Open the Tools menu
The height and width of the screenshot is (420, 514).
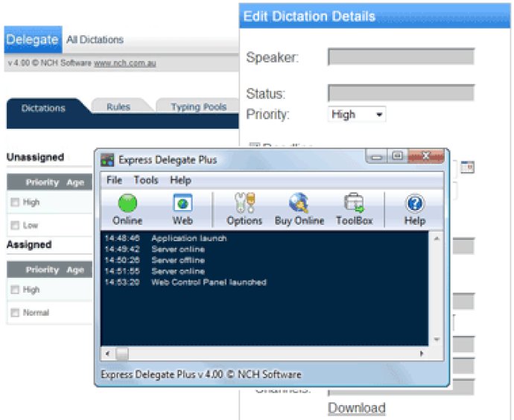click(146, 180)
